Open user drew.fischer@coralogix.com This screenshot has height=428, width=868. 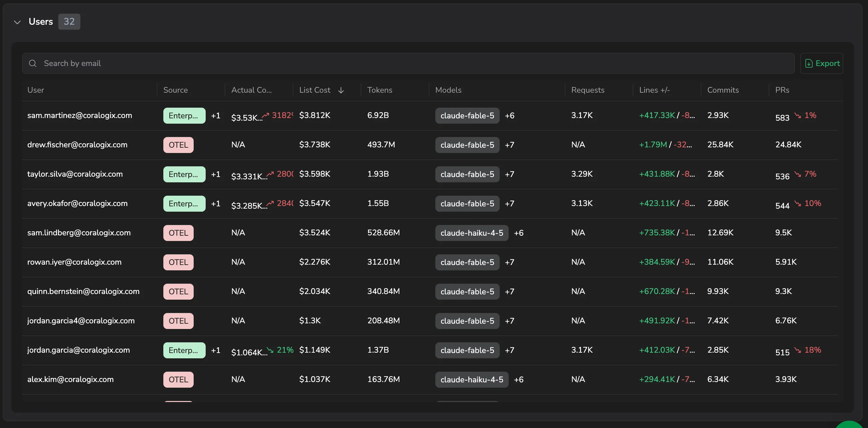coord(77,145)
